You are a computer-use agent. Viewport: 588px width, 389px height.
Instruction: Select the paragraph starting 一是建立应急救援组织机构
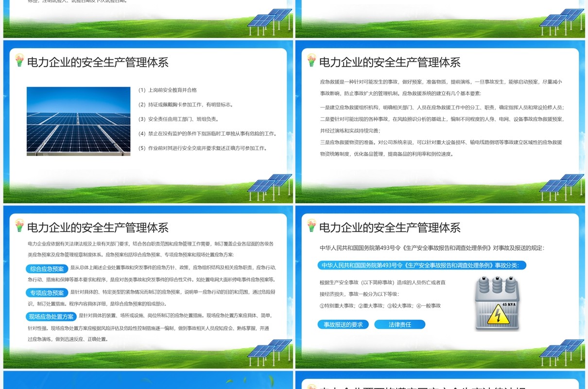pos(442,107)
